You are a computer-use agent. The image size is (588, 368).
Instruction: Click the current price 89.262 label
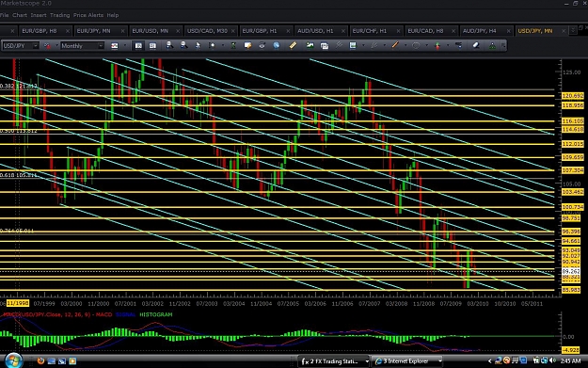571,271
